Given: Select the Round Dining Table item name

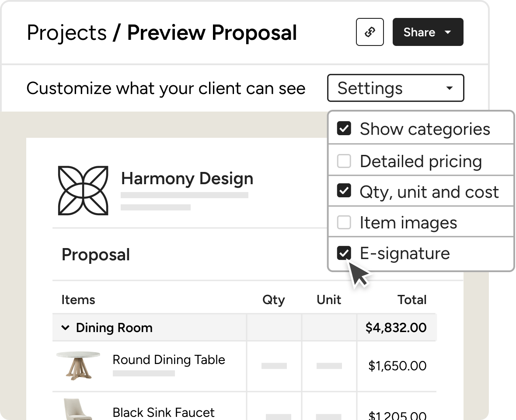Looking at the screenshot, I should [x=169, y=360].
